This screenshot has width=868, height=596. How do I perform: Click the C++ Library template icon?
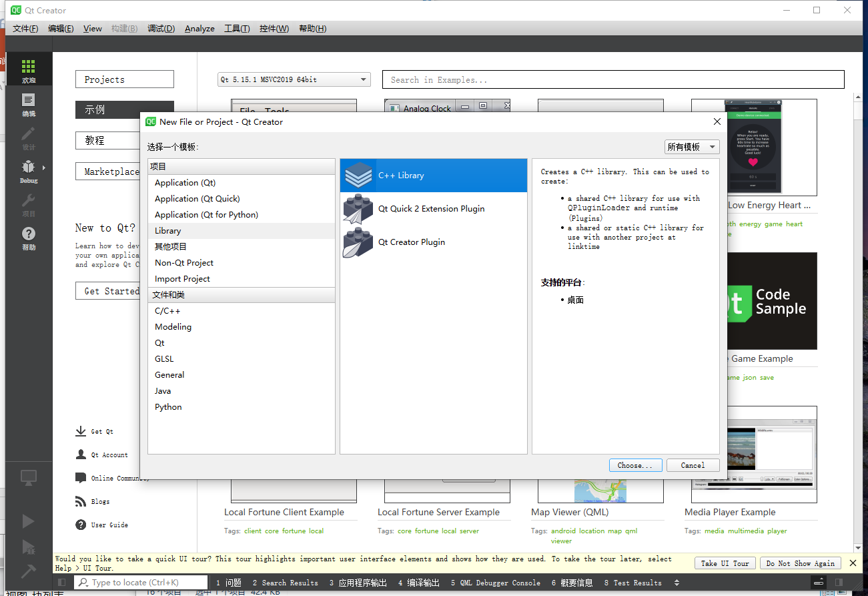358,175
